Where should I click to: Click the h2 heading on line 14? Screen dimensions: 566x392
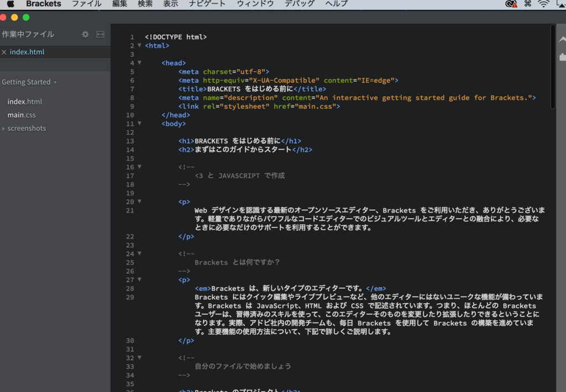click(x=245, y=150)
